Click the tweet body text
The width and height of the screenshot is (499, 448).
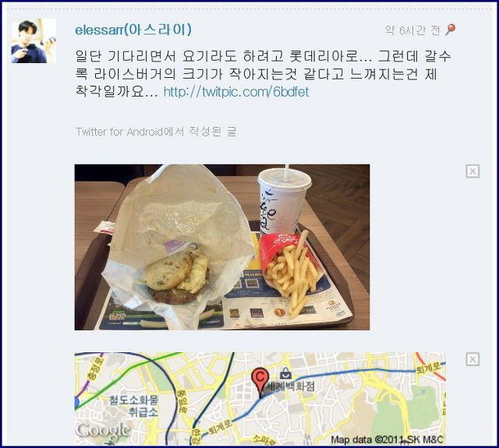coord(264,74)
